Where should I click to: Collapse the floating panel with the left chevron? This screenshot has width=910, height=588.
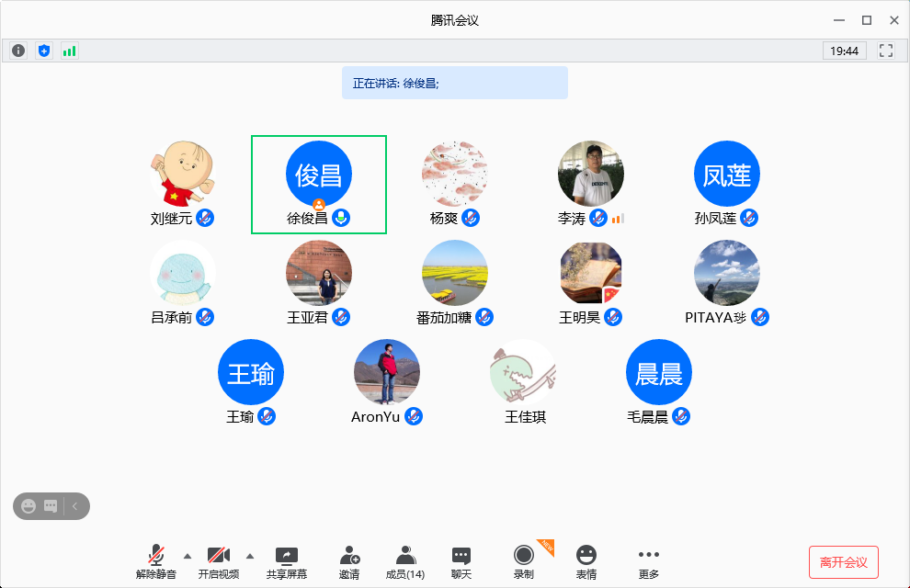coord(75,506)
